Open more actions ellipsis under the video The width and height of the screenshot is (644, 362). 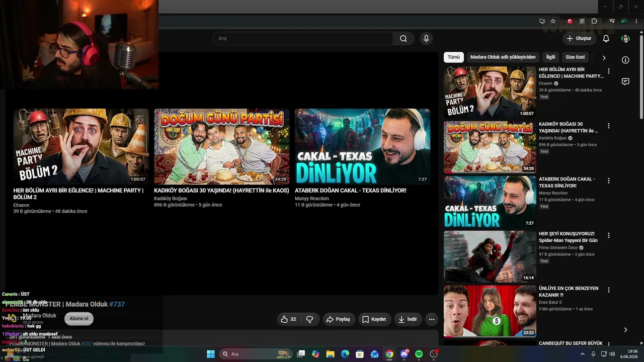(431, 319)
